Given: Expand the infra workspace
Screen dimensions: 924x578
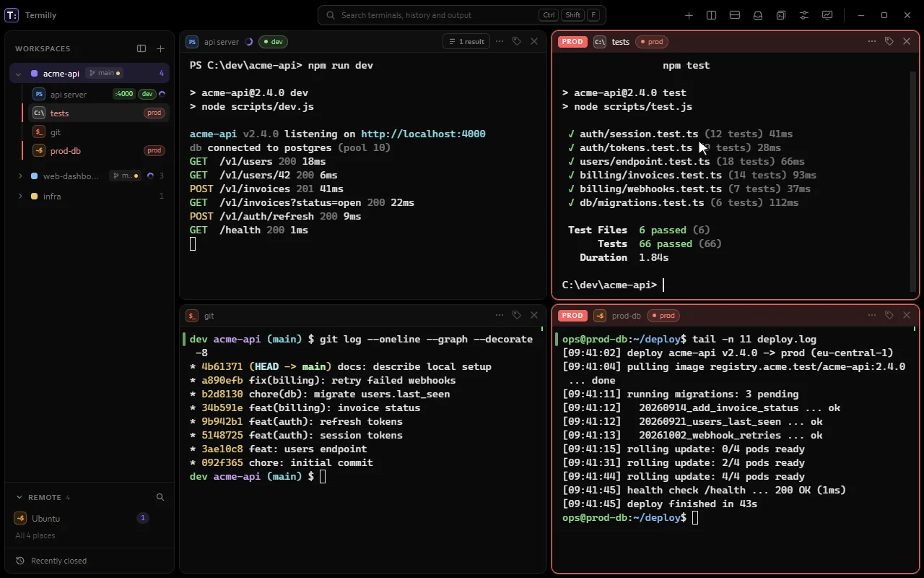Looking at the screenshot, I should [20, 196].
